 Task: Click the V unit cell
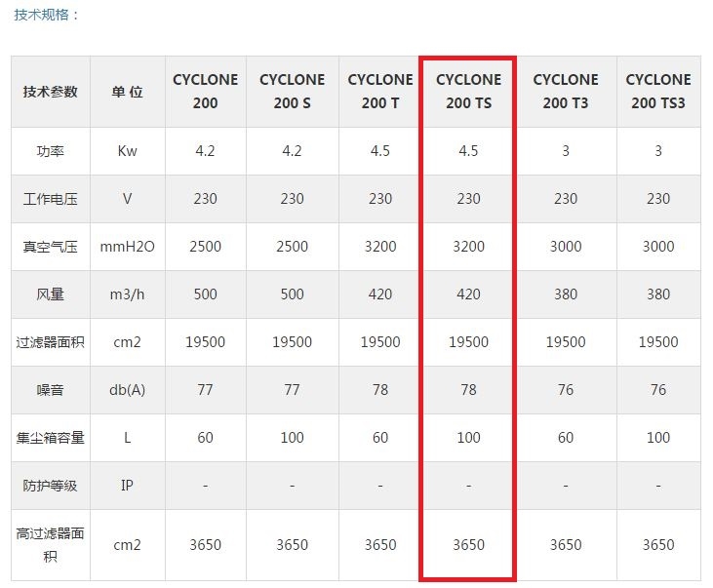(x=128, y=199)
